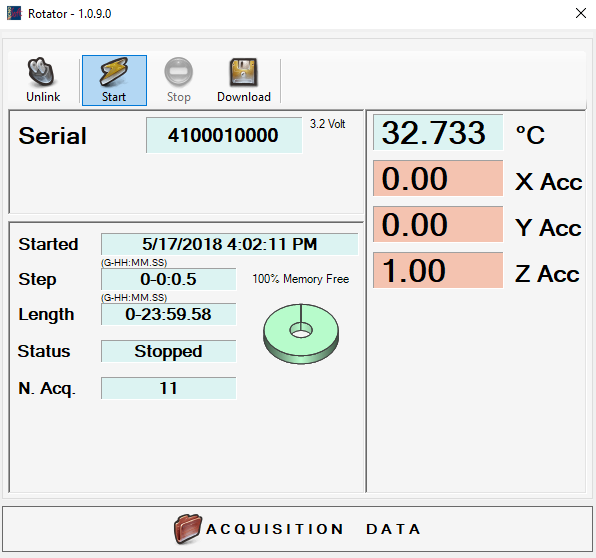Download data using the floppy disk icon
596x558 pixels.
click(x=244, y=72)
